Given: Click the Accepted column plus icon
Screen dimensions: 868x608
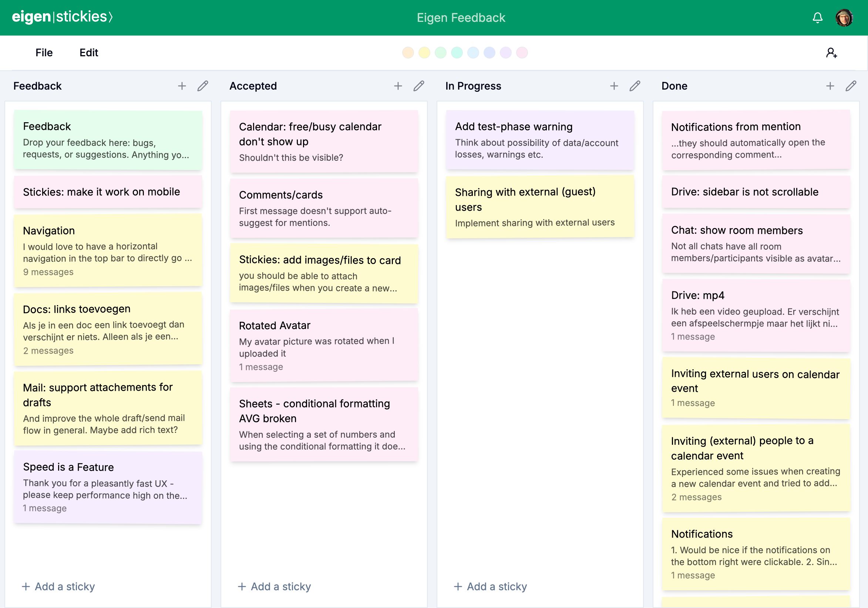Looking at the screenshot, I should (398, 86).
